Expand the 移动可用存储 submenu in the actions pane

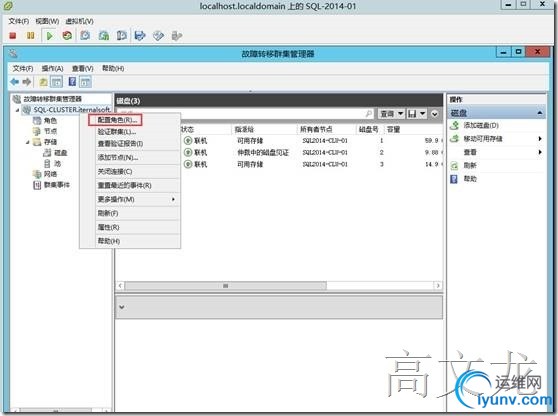(540, 139)
